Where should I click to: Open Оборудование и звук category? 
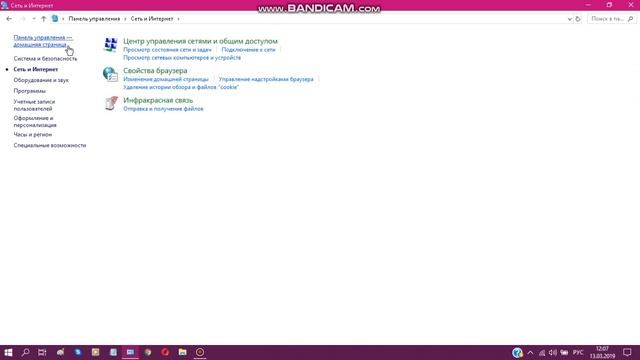[41, 80]
